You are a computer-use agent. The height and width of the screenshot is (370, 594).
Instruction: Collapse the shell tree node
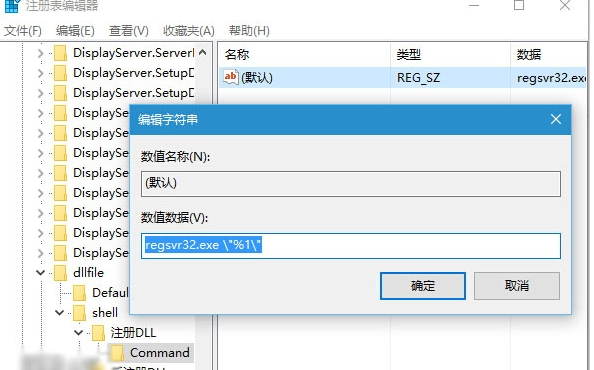point(59,313)
